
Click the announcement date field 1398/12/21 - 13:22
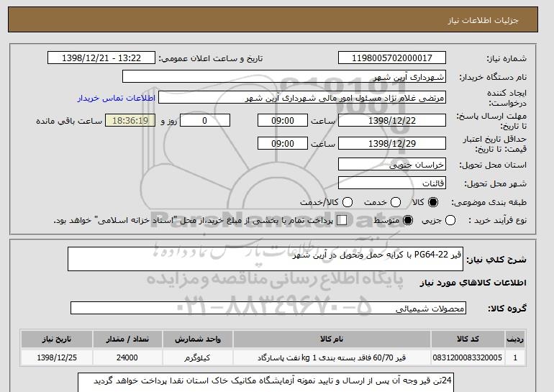tap(101, 58)
